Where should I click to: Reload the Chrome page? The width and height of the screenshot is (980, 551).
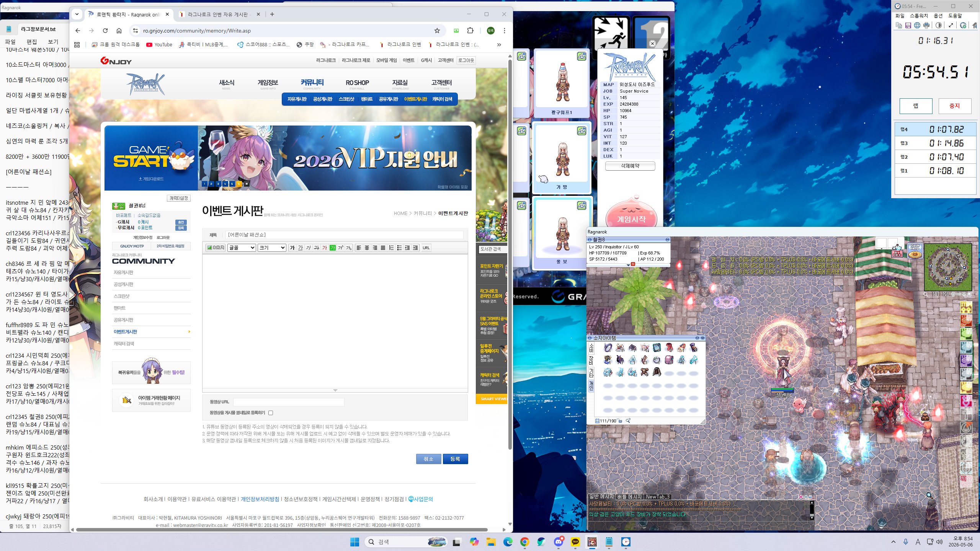coord(105,31)
